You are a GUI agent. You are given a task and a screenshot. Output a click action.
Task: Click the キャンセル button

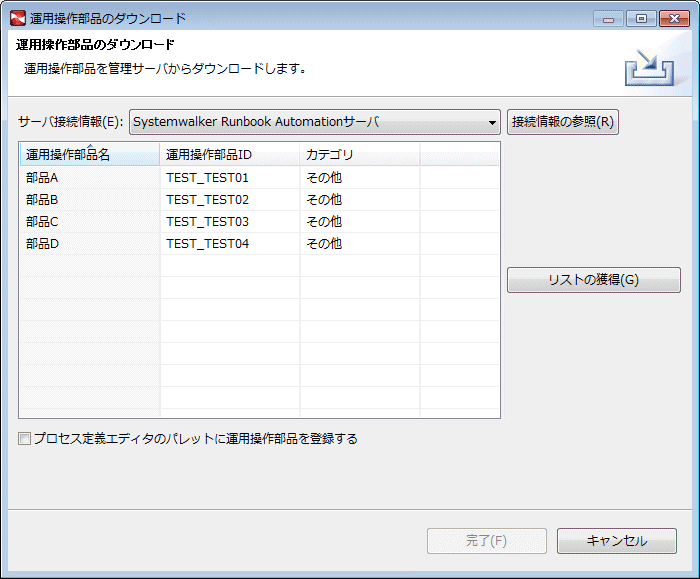pos(617,541)
